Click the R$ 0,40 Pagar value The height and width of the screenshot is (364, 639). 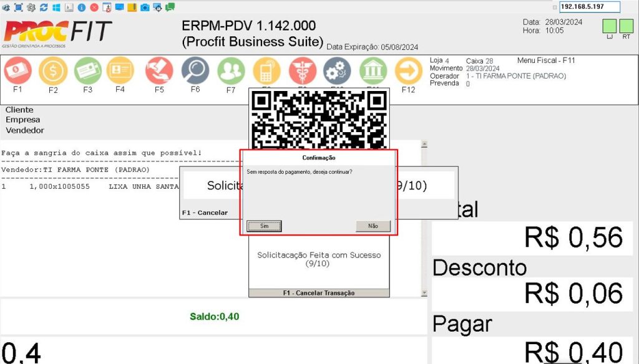click(x=574, y=352)
